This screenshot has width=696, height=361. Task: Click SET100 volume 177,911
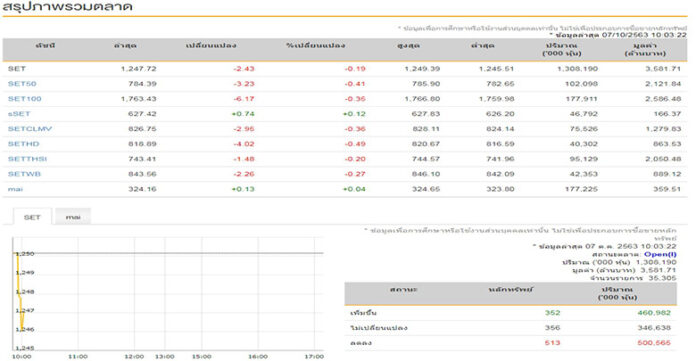pos(581,99)
